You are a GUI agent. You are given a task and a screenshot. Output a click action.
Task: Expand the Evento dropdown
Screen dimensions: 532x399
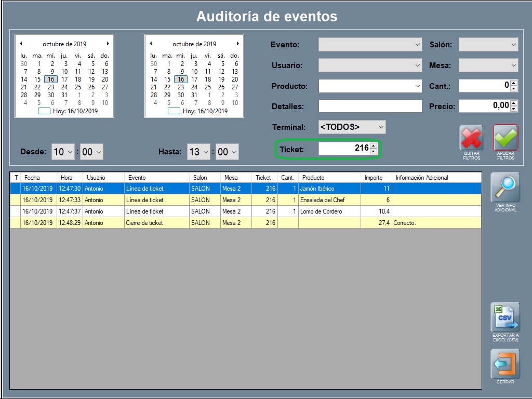click(418, 45)
